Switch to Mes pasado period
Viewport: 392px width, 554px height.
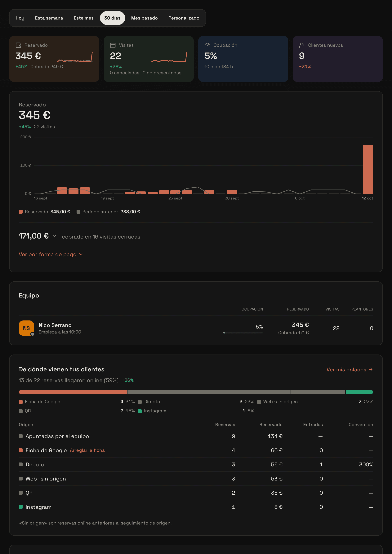pyautogui.click(x=144, y=18)
